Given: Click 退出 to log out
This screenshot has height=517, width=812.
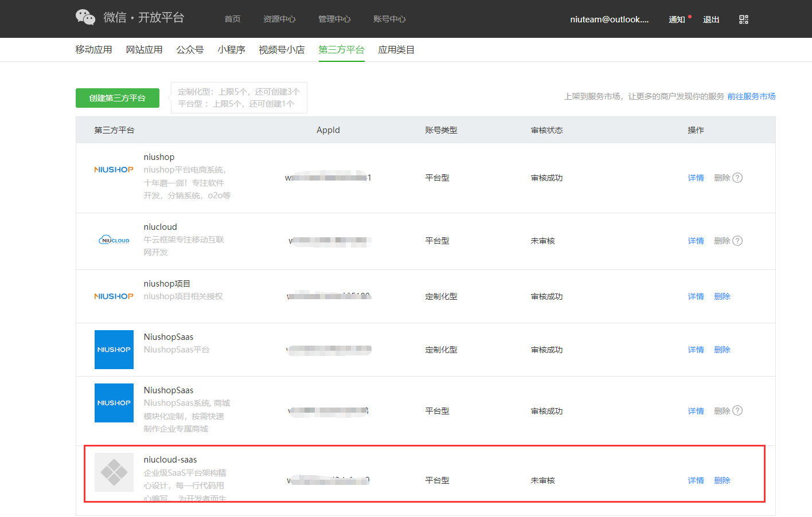Looking at the screenshot, I should pyautogui.click(x=711, y=19).
